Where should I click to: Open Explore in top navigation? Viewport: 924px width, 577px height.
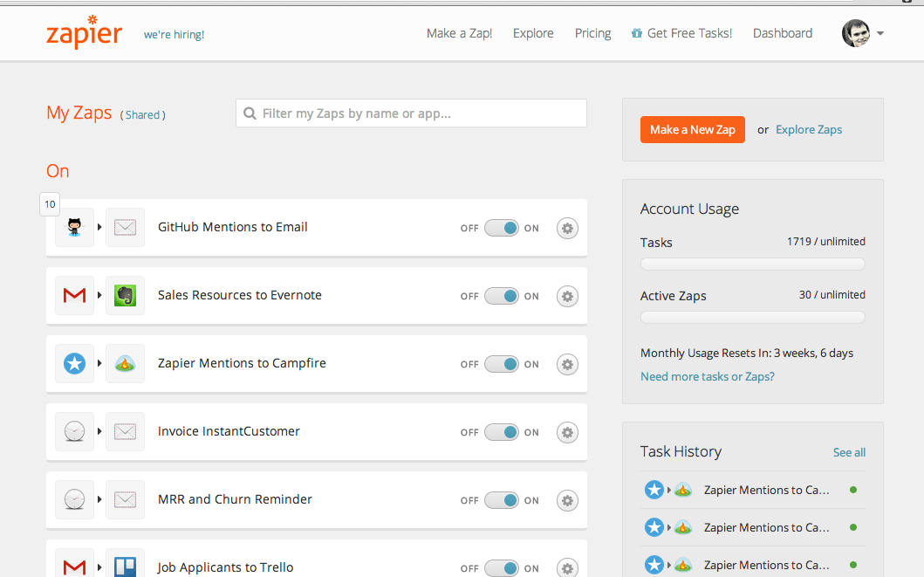pos(533,33)
